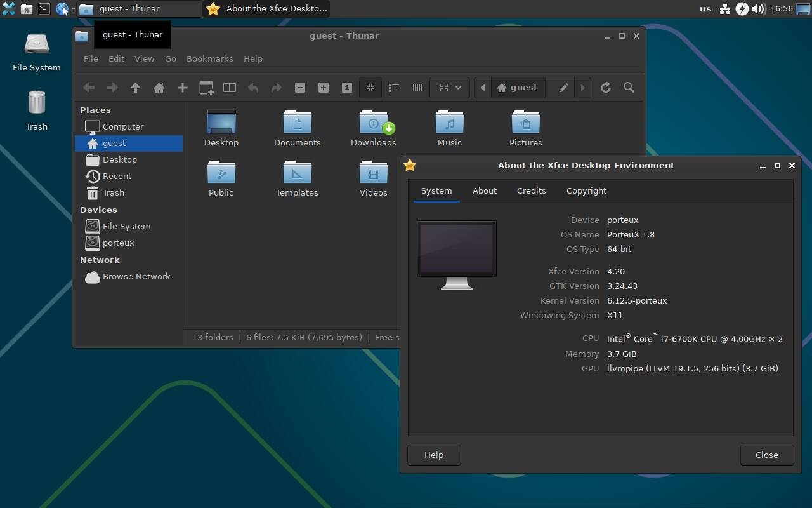The image size is (812, 508).
Task: Click the volume icon in system tray
Action: [759, 8]
